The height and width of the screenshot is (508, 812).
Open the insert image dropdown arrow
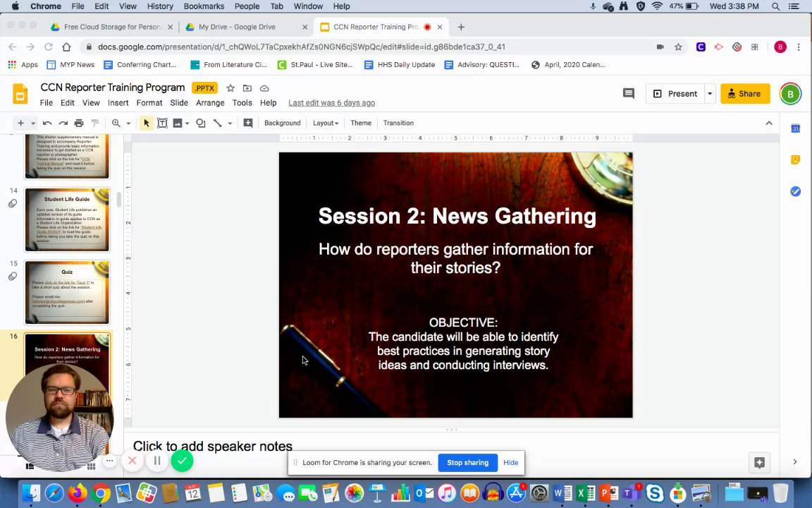pyautogui.click(x=187, y=123)
